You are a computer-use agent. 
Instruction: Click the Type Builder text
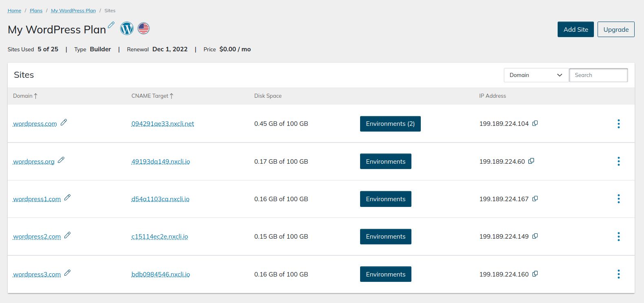click(92, 49)
